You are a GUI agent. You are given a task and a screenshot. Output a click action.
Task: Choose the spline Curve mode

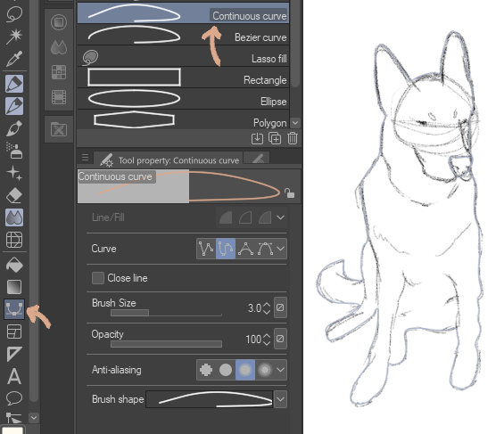(226, 249)
